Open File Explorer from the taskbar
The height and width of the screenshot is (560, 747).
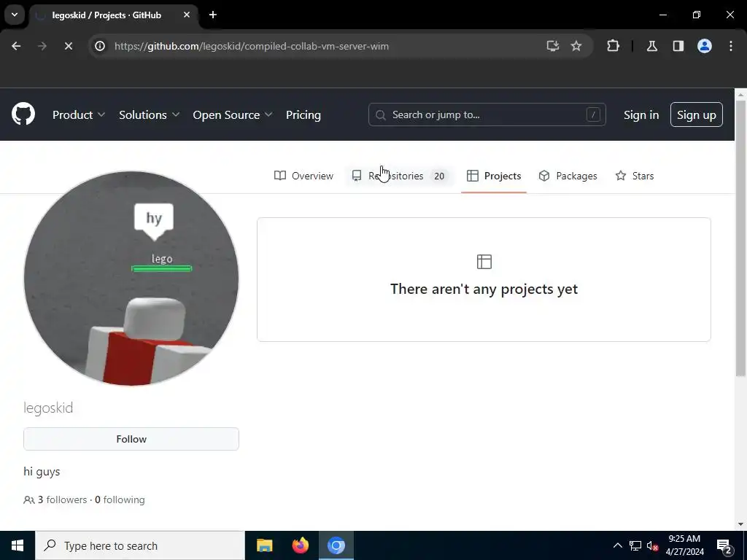tap(264, 545)
